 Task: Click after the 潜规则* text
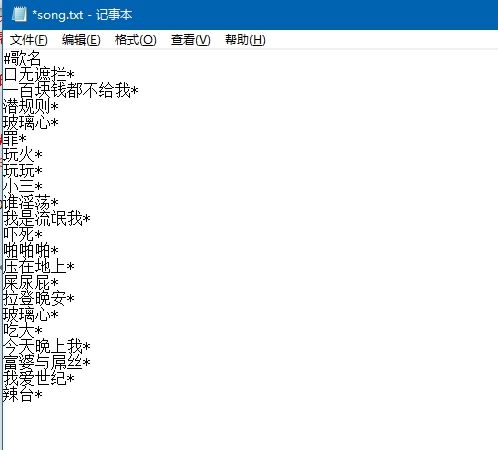coord(59,107)
